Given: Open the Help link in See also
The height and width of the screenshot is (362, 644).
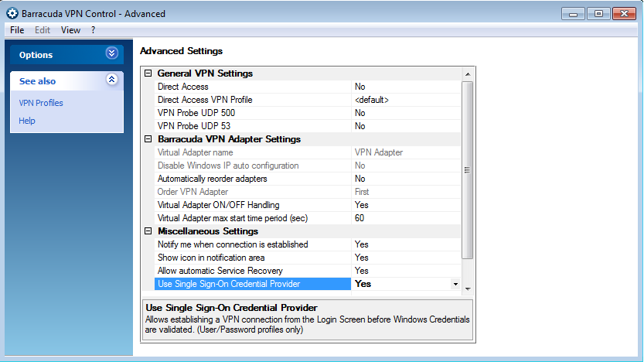Looking at the screenshot, I should [27, 121].
